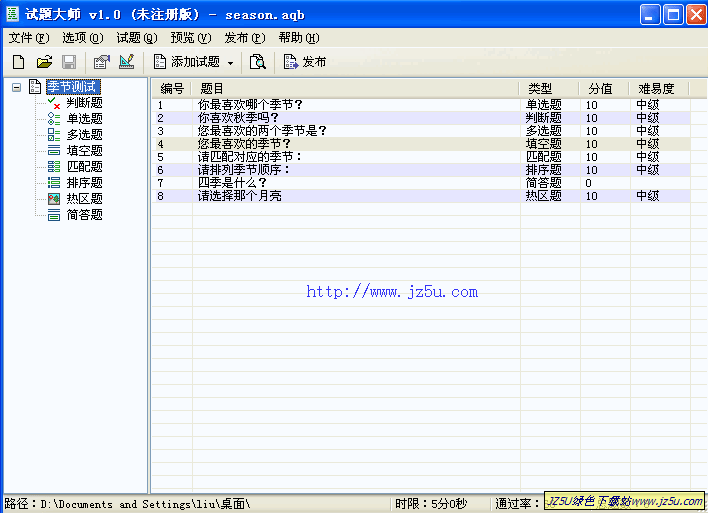
Task: Open the properties icon in the toolbar
Action: pos(101,62)
